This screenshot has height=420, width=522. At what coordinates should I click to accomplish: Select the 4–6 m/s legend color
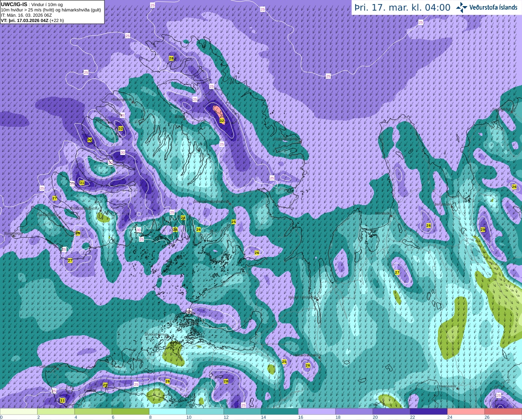(x=93, y=411)
